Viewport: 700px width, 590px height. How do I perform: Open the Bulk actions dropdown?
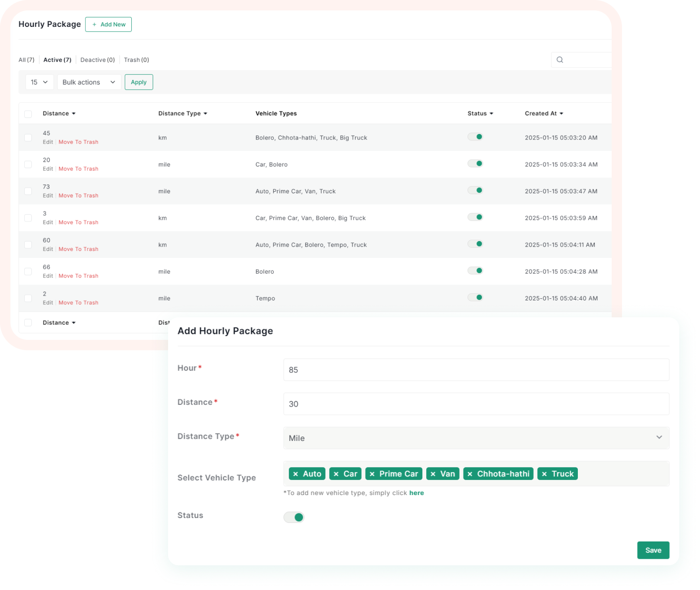pyautogui.click(x=89, y=82)
